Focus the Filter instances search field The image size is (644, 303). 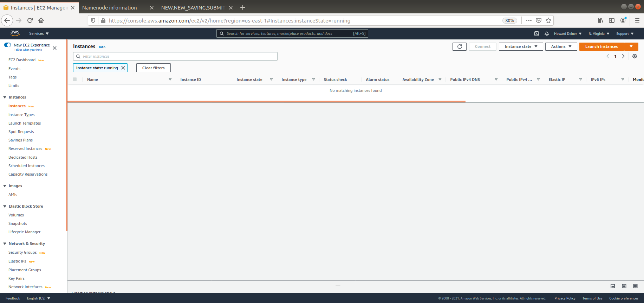[x=175, y=56]
